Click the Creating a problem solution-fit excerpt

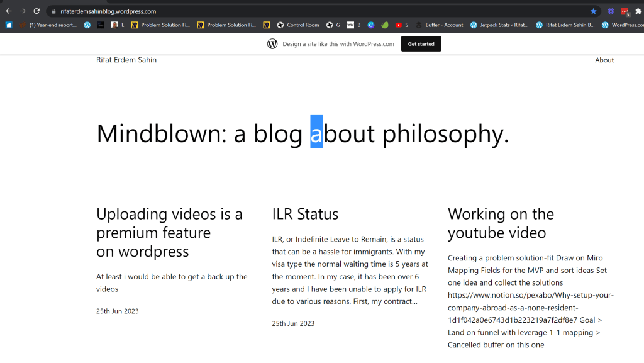531,301
